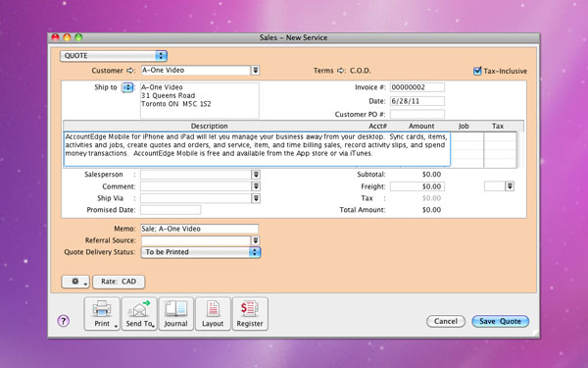Open the Ship to address selector
Screen dimensions: 588x368
click(x=127, y=87)
